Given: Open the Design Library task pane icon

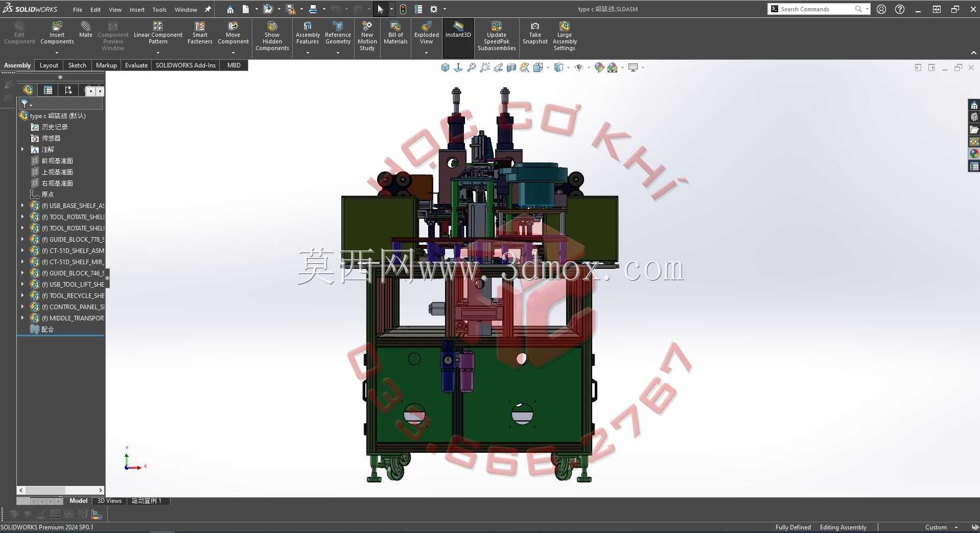Looking at the screenshot, I should coord(974,117).
